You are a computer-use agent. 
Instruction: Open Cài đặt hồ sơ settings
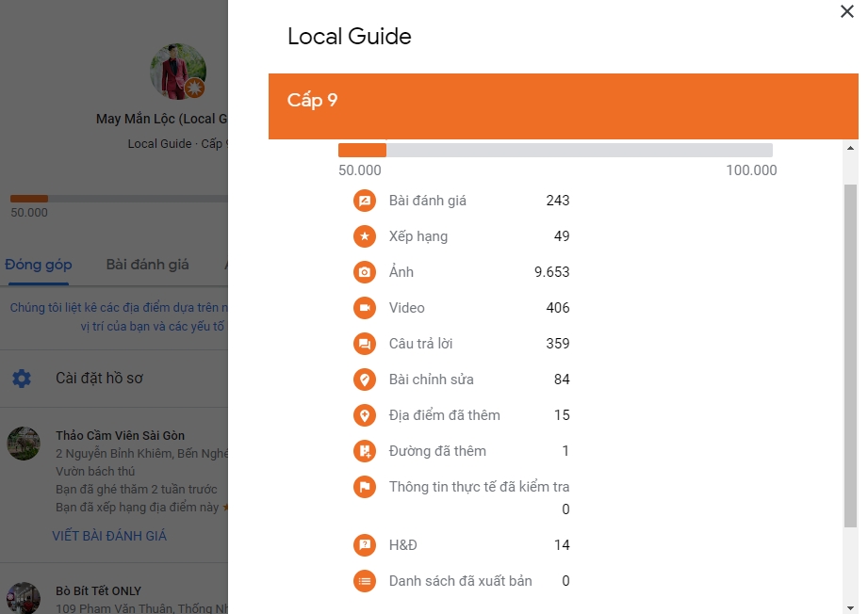click(114, 379)
